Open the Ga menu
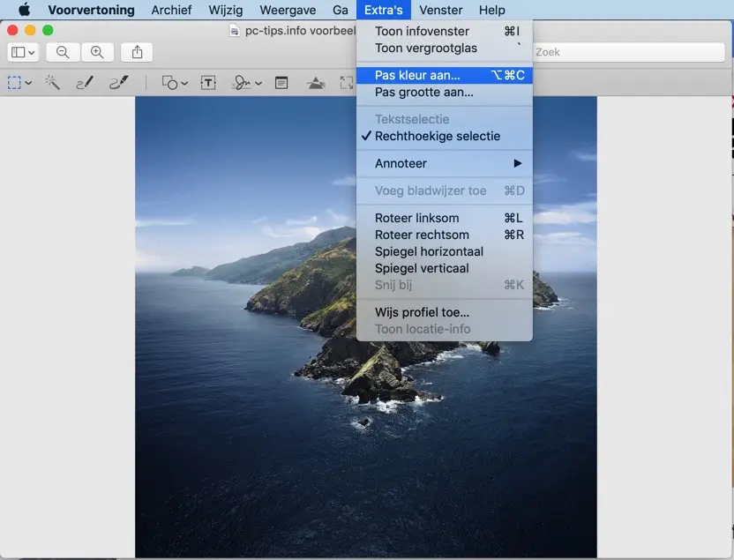 coord(341,10)
